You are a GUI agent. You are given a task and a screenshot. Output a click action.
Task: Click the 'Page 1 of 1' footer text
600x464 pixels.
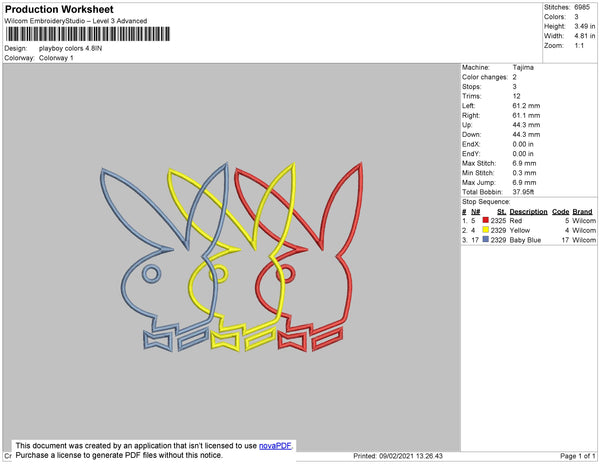point(578,456)
